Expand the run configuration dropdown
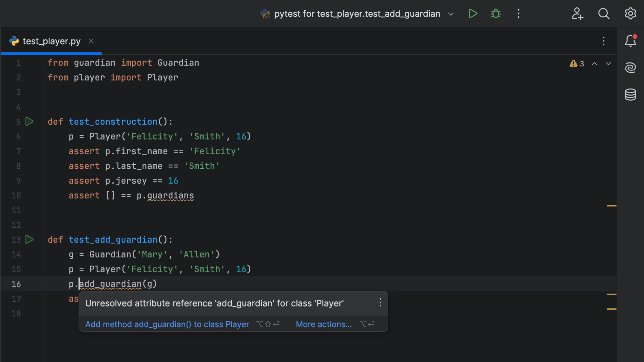The height and width of the screenshot is (362, 644). pos(451,14)
